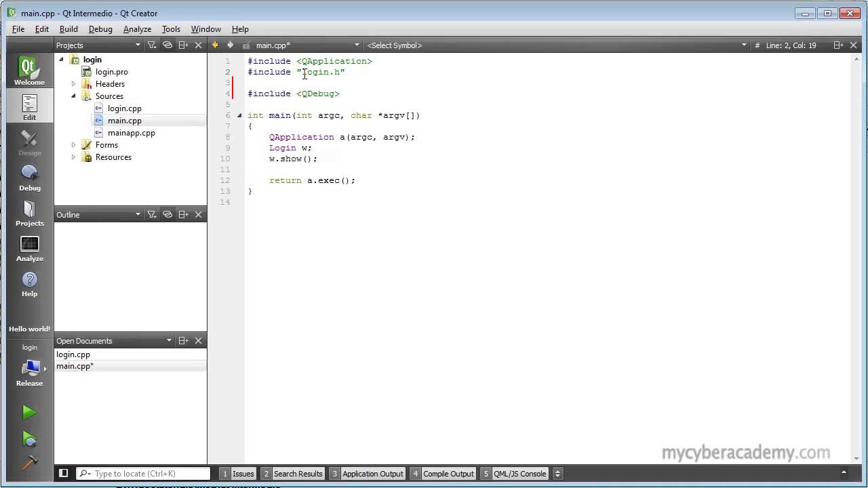Screen dimensions: 868x488
Task: Collapse the login project node
Action: click(x=61, y=60)
